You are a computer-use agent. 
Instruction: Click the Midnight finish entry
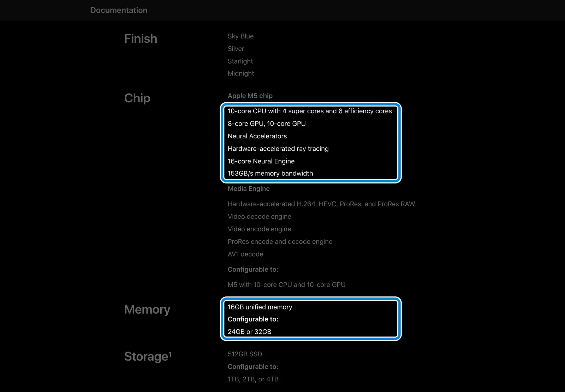tap(241, 73)
